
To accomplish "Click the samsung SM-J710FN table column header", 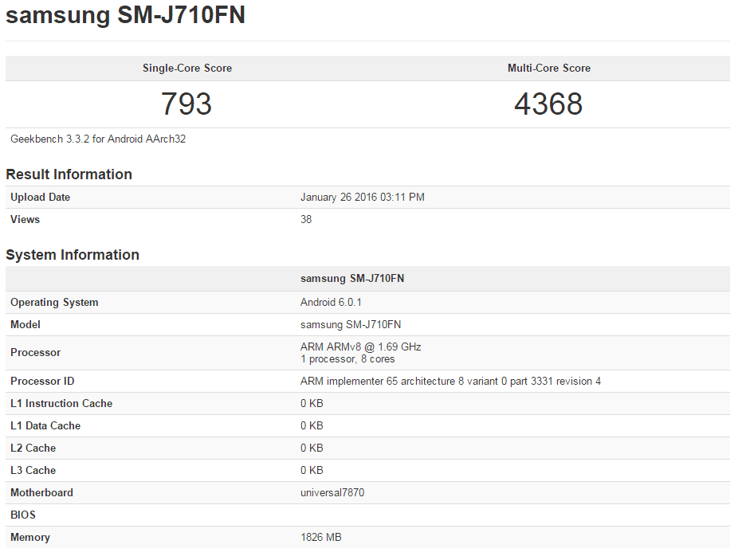I will point(352,279).
